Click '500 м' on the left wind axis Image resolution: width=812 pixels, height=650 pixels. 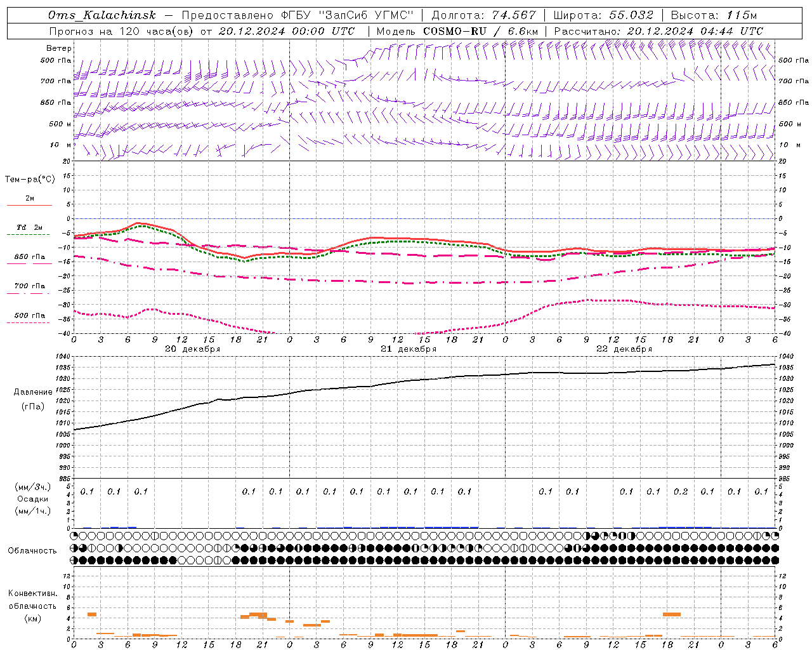coord(60,124)
